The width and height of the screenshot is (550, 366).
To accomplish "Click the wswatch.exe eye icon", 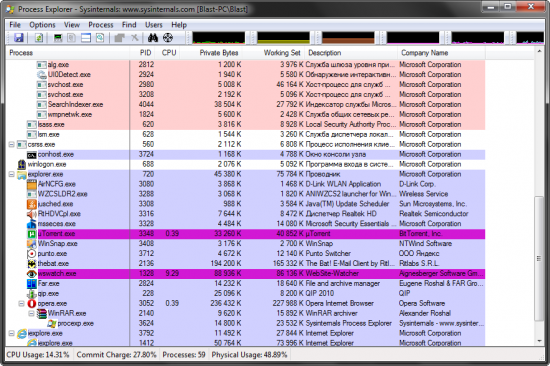I will [32, 274].
